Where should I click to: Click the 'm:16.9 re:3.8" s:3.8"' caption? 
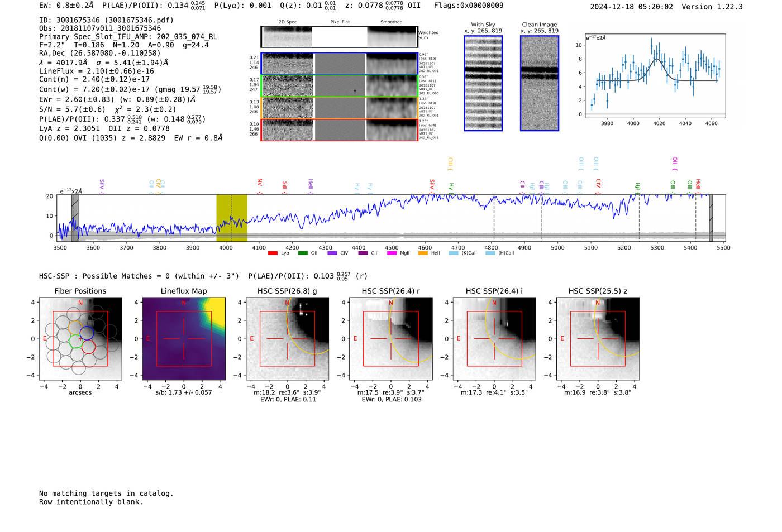(598, 392)
